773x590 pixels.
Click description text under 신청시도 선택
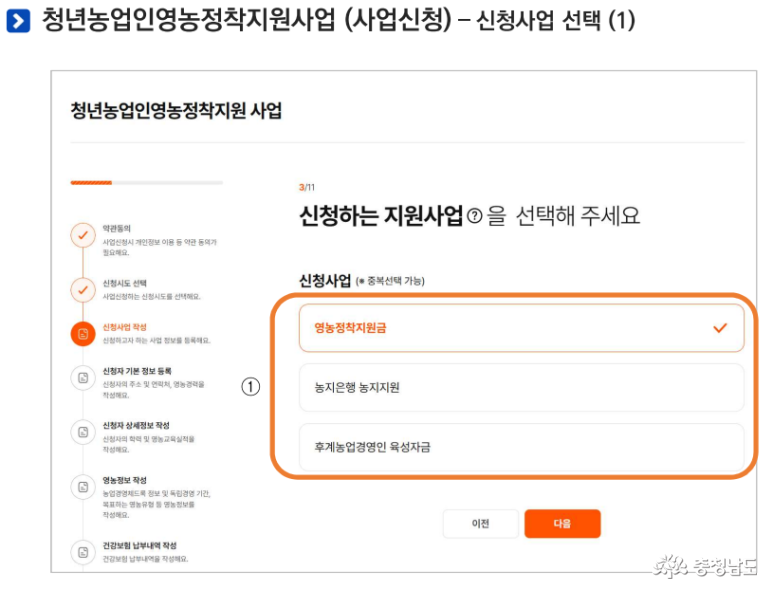(151, 296)
